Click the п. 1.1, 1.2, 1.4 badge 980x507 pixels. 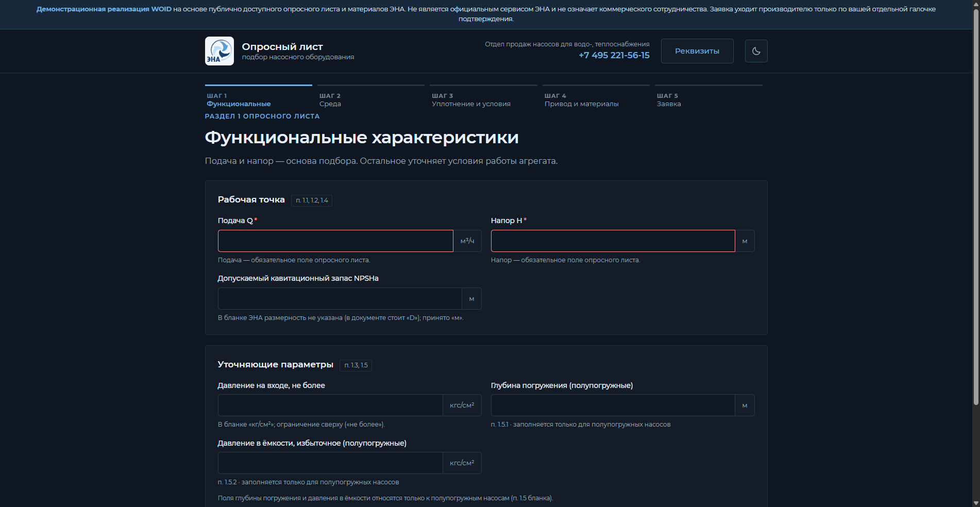312,200
